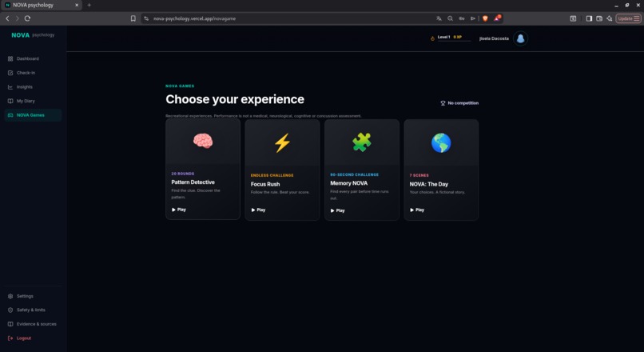The width and height of the screenshot is (644, 352).
Task: Click the address bar URL
Action: coord(195,18)
